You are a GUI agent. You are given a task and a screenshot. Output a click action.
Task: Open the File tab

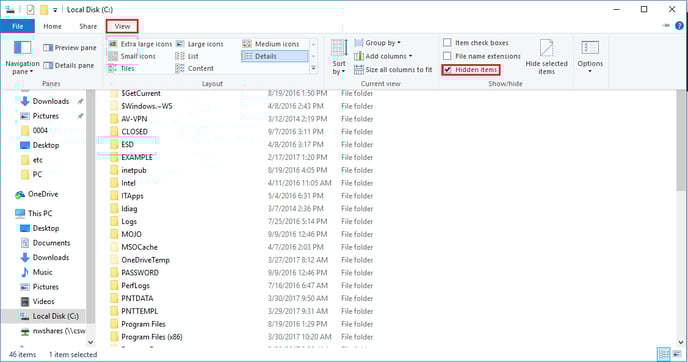[18, 26]
